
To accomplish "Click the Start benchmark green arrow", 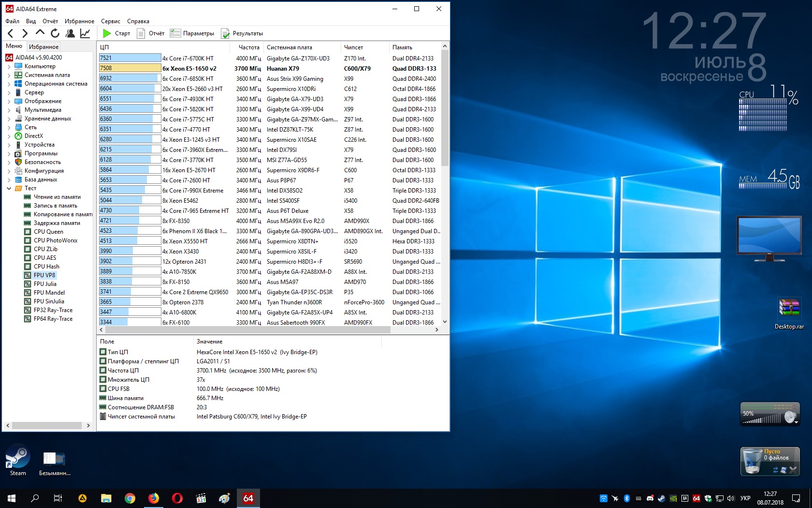I will [x=107, y=33].
